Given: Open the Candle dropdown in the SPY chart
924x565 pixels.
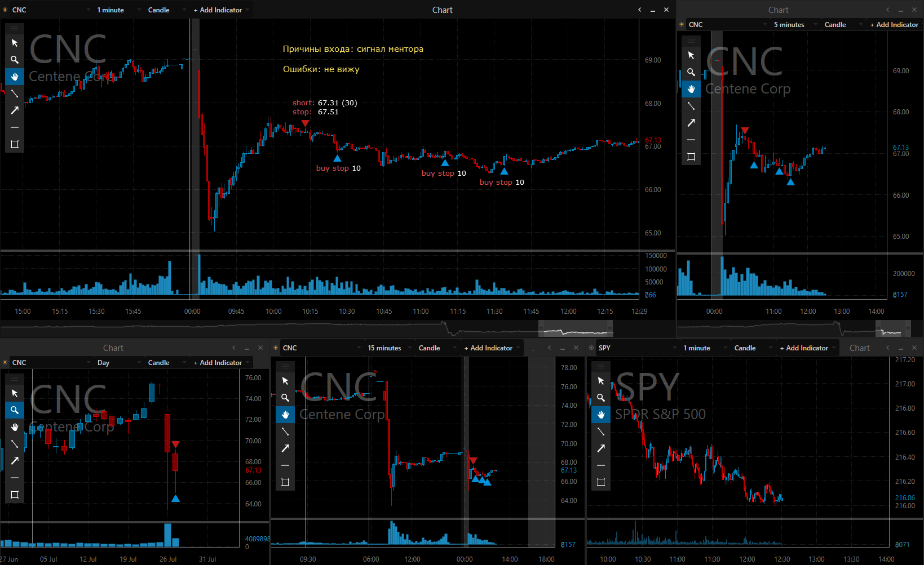Looking at the screenshot, I should 753,348.
